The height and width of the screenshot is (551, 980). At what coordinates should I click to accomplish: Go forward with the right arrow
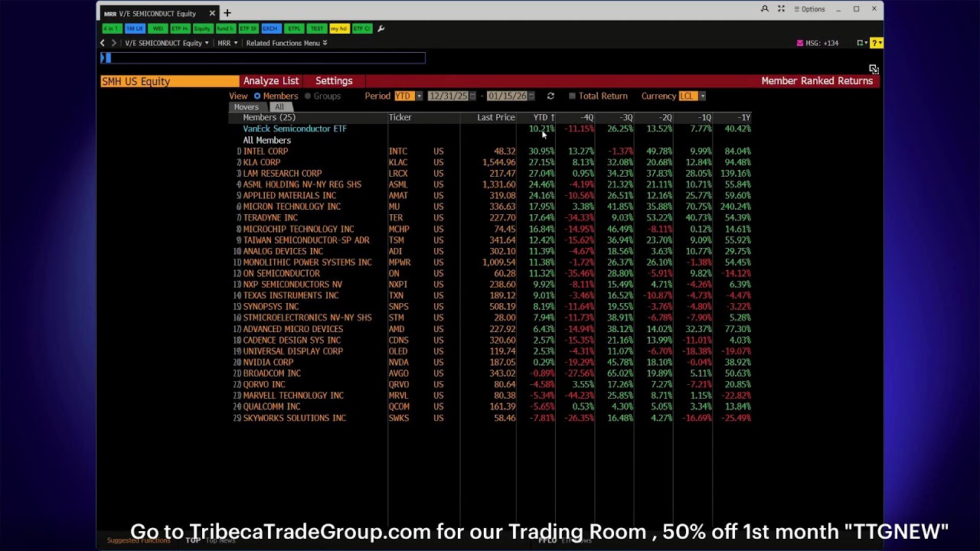coord(113,43)
